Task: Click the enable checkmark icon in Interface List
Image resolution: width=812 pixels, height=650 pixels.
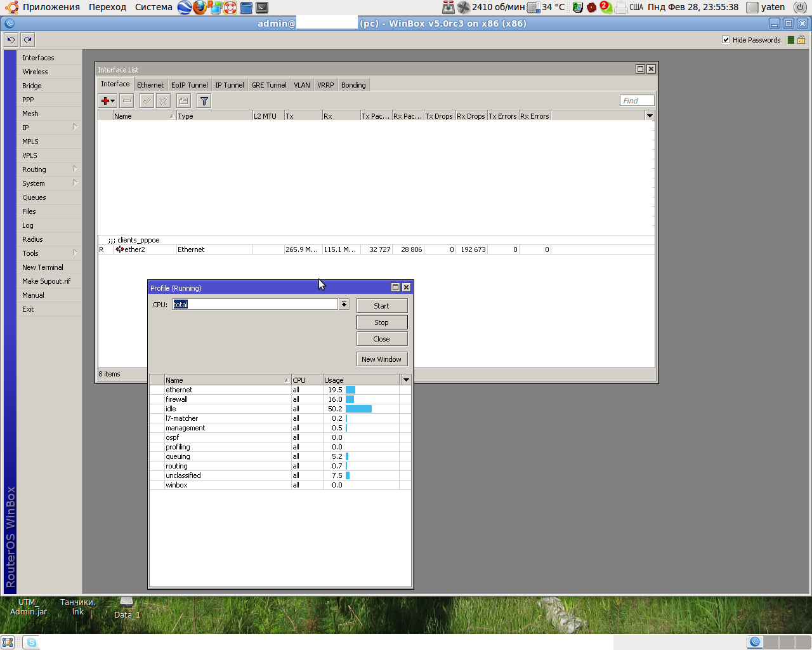Action: [x=147, y=101]
